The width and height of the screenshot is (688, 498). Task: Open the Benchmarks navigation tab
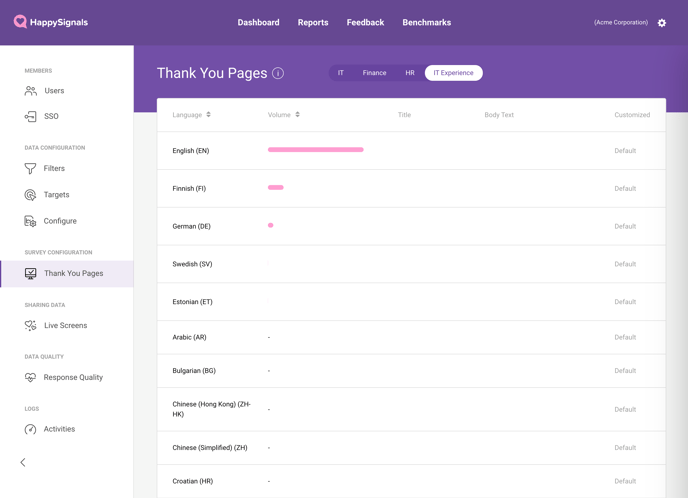[426, 22]
